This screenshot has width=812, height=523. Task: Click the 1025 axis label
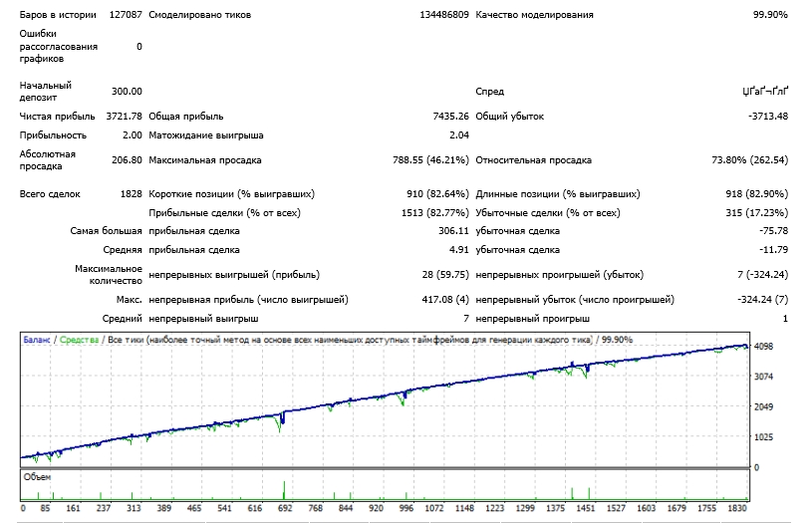[x=763, y=437]
